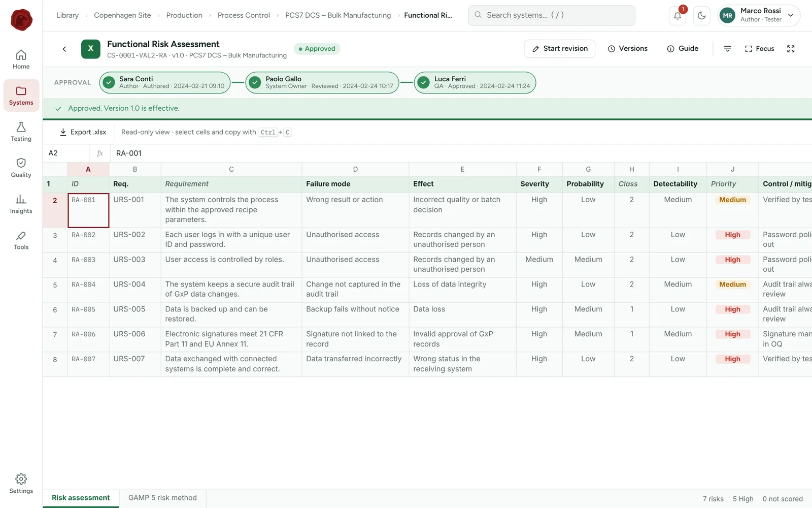This screenshot has width=812, height=508.
Task: Open the Home sidebar section
Action: [x=21, y=59]
